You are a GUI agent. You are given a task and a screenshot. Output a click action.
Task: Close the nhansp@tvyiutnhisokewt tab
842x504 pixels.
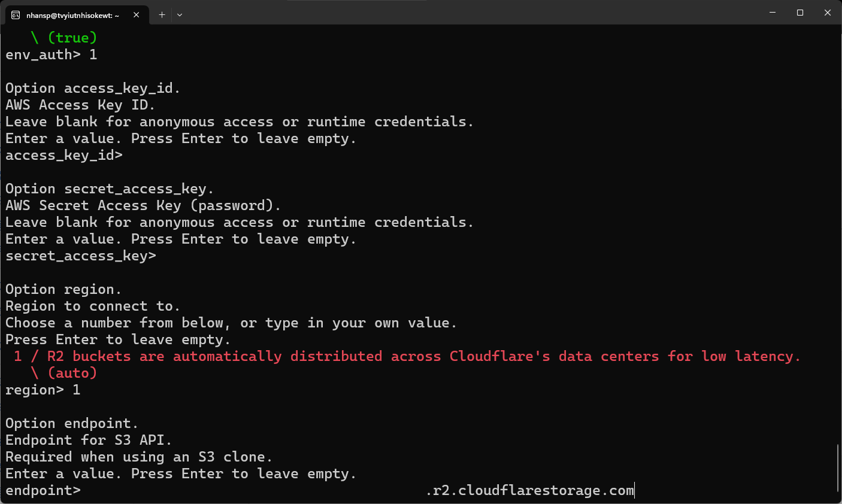(x=137, y=15)
